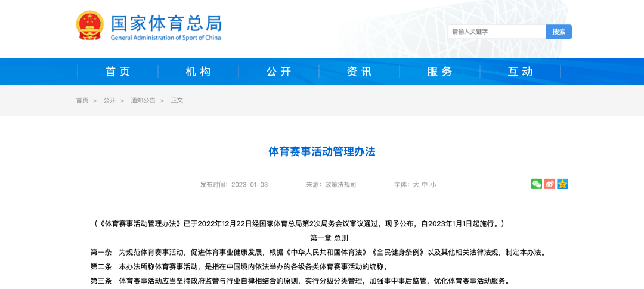The height and width of the screenshot is (289, 644).
Task: Open the 资讯 navigation menu
Action: 360,72
